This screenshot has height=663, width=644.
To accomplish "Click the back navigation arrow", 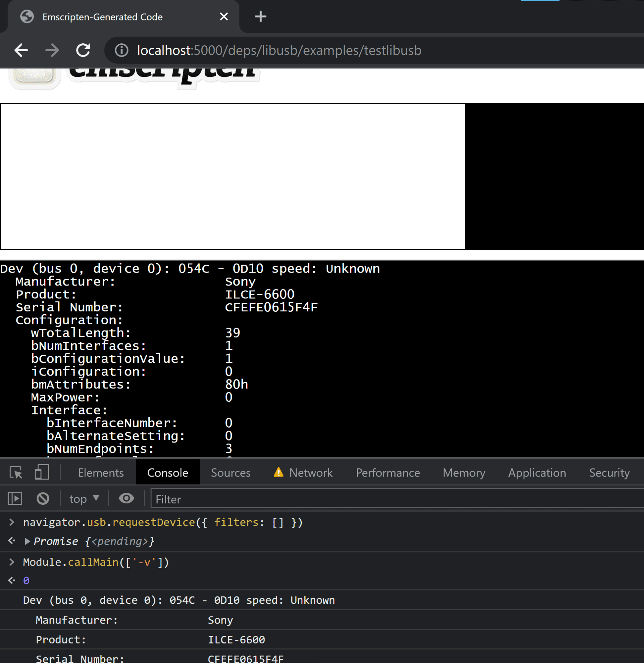I will point(21,50).
